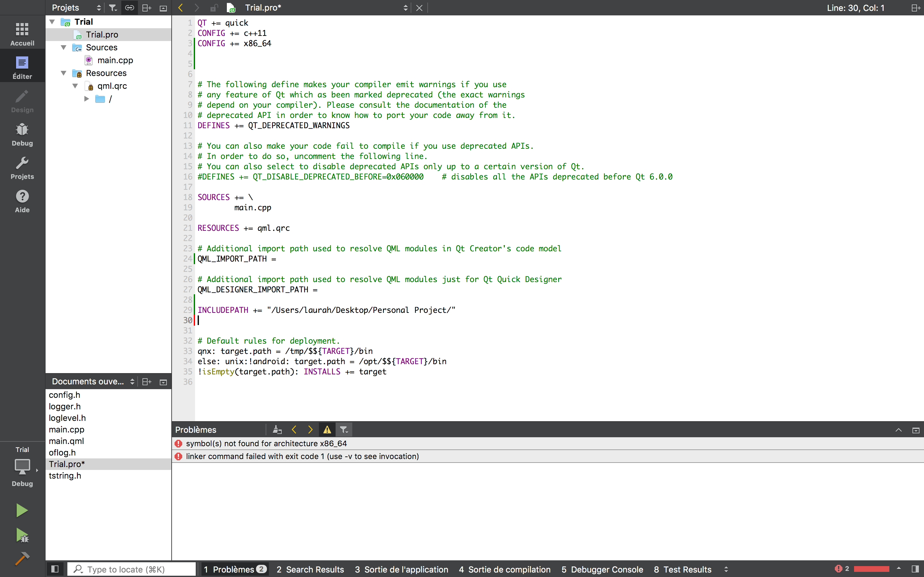This screenshot has height=577, width=924.
Task: Select the symbol(s) not found error entry
Action: click(x=266, y=443)
